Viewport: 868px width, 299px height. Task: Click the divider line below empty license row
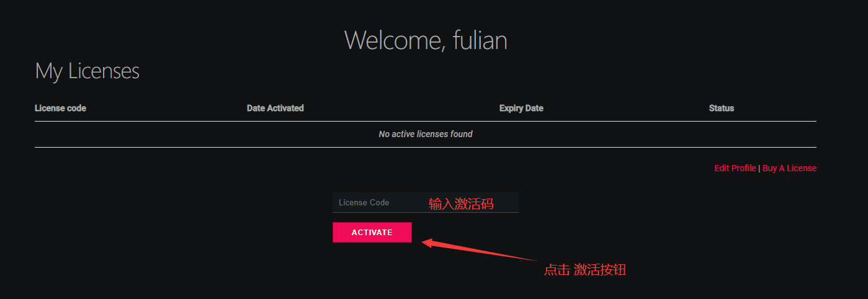(x=426, y=147)
